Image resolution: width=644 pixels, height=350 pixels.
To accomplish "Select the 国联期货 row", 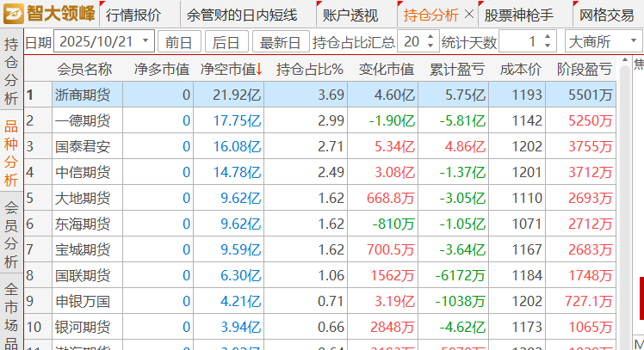I will (320, 275).
